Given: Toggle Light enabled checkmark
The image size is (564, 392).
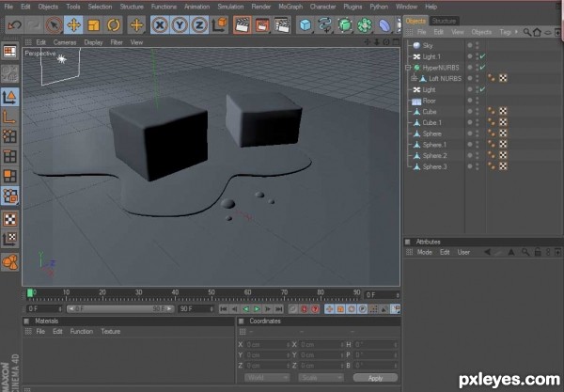Looking at the screenshot, I should point(483,89).
